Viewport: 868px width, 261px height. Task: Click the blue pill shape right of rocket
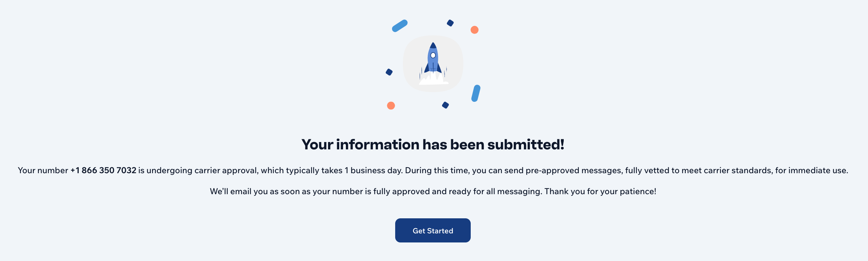tap(476, 93)
